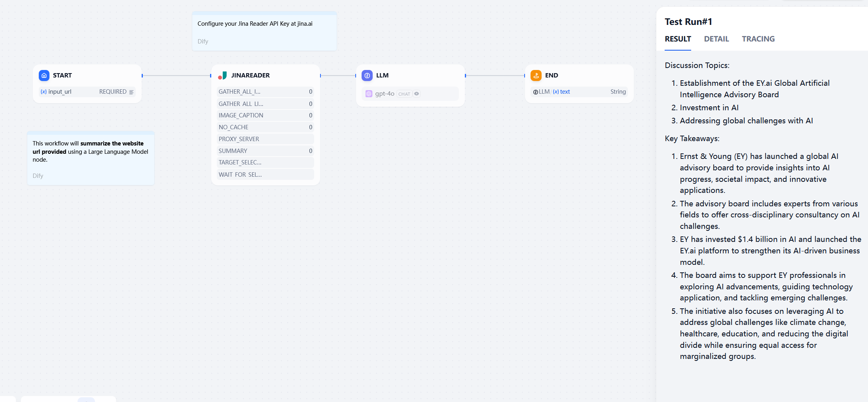Click the Jina Reader API Key note
Screen dimensions: 868x402
pos(264,31)
